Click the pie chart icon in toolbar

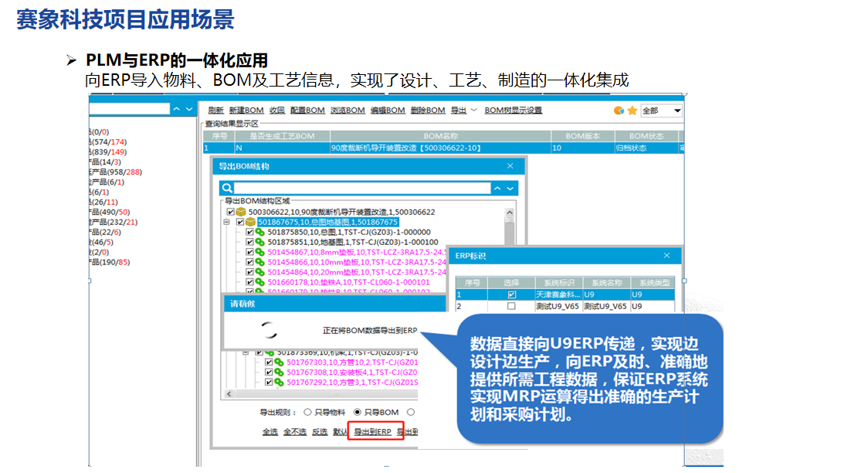click(619, 111)
